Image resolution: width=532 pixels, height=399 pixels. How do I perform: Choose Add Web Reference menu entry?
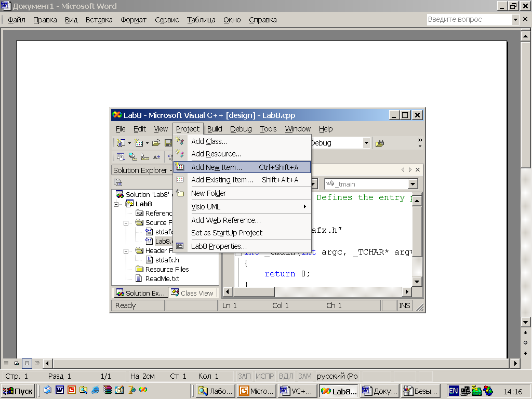pos(242,220)
